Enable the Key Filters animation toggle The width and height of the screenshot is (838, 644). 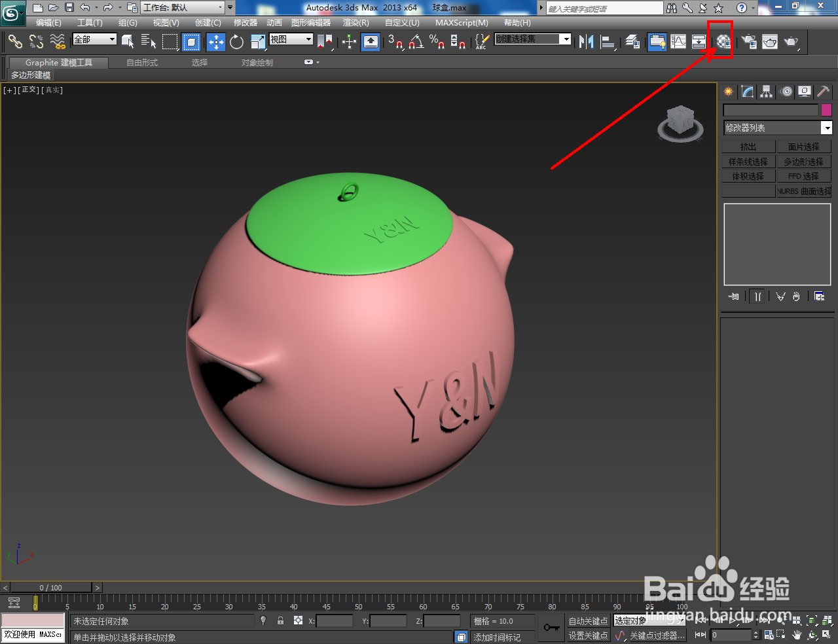click(x=653, y=635)
